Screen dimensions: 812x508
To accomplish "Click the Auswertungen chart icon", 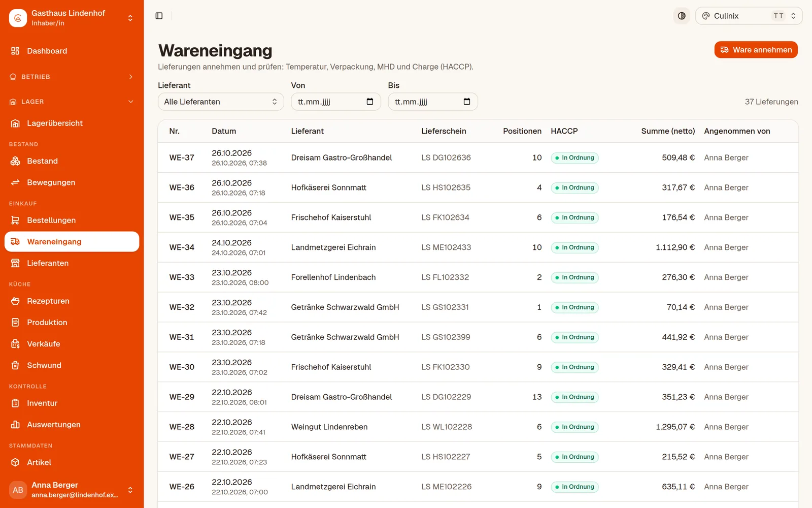I will 15,425.
